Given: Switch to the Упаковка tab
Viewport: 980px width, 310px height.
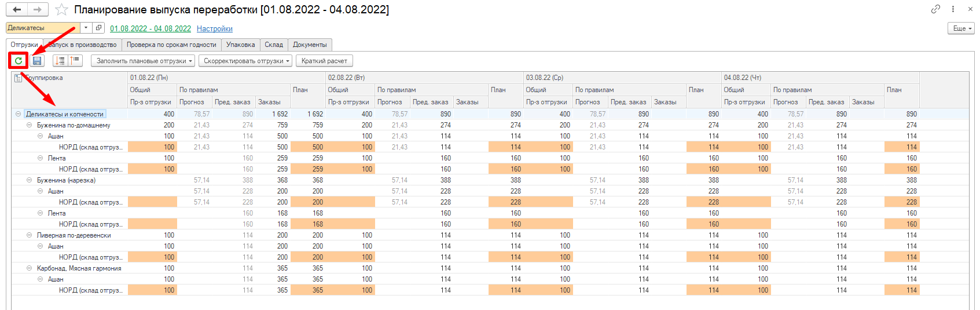Looking at the screenshot, I should point(240,45).
